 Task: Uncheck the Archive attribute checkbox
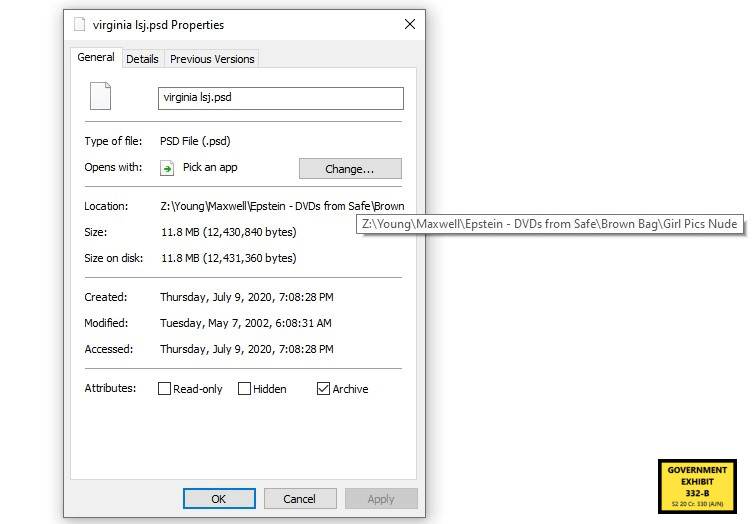323,389
